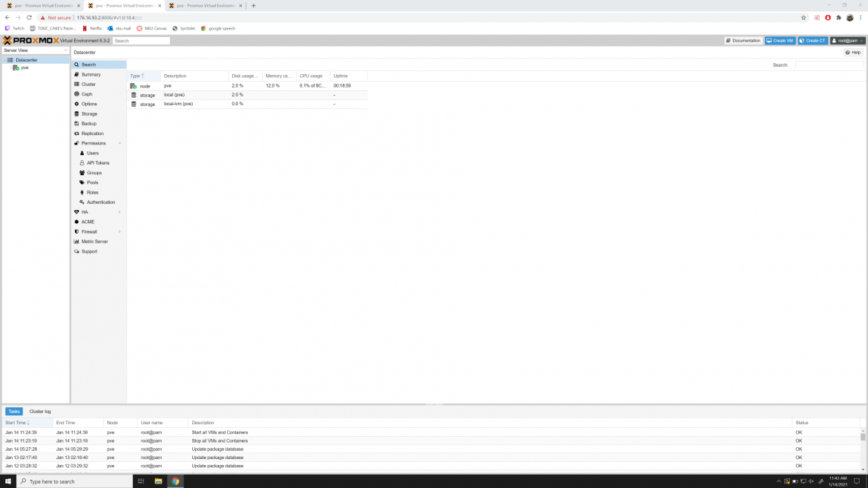Image resolution: width=868 pixels, height=488 pixels.
Task: Switch to the Tasks tab
Action: 14,411
